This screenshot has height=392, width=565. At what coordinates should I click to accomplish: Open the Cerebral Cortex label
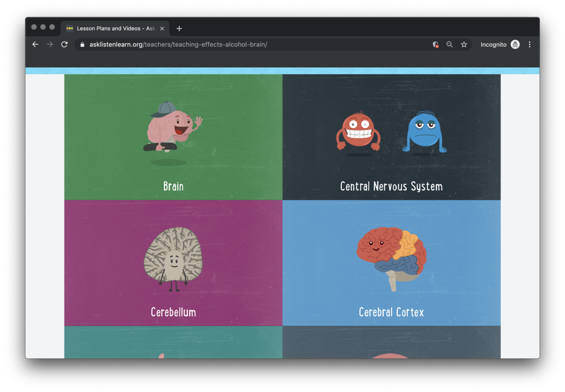391,312
